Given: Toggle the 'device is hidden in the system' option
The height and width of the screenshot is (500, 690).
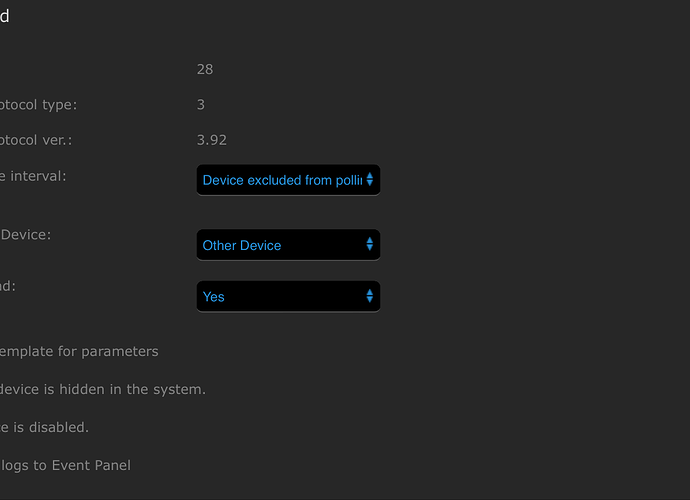Looking at the screenshot, I should coord(103,389).
